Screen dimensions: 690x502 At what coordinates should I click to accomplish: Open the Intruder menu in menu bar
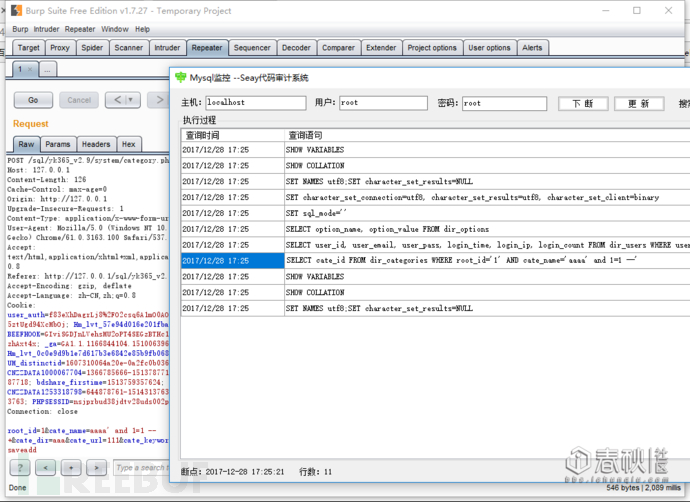click(x=46, y=29)
